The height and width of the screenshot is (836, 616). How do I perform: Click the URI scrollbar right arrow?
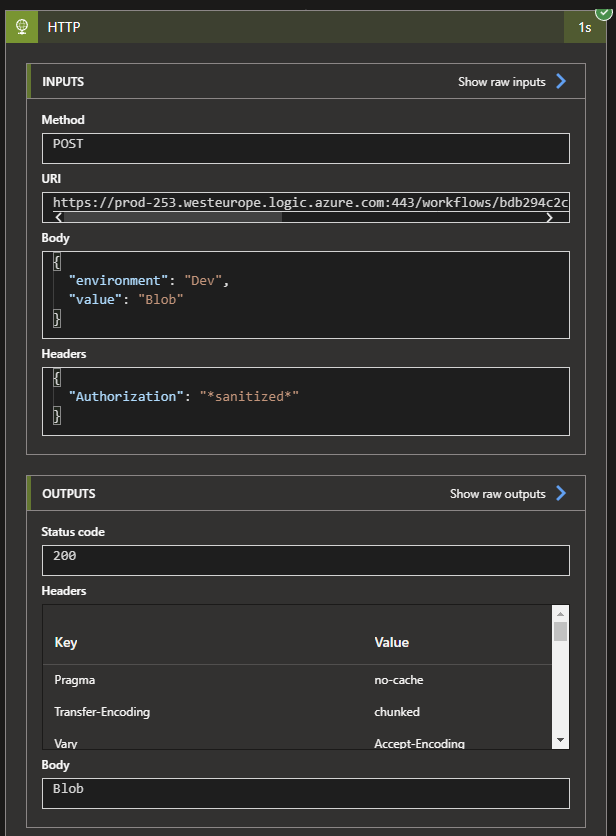[549, 217]
